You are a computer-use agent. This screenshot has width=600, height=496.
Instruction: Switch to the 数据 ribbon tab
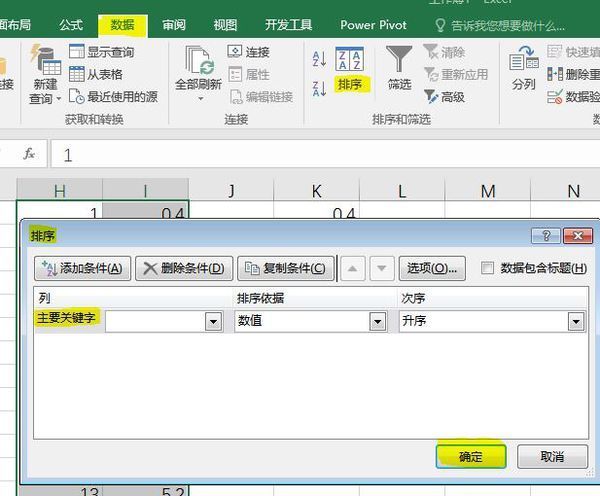click(122, 25)
